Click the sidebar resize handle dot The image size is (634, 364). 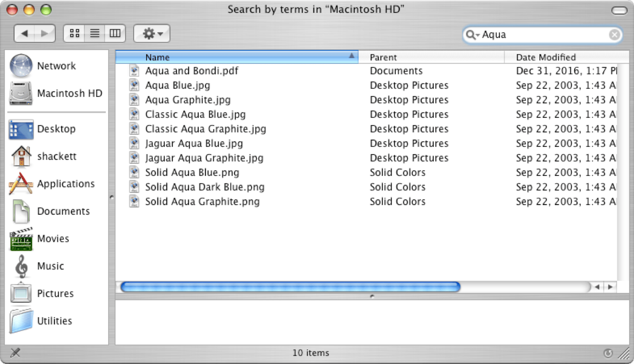[x=112, y=197]
